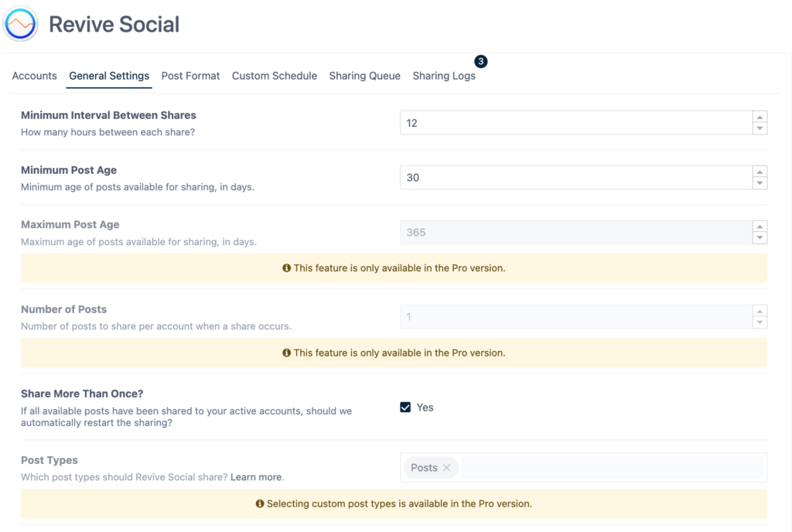The height and width of the screenshot is (532, 792).
Task: Focus the Minimum Interval Between Shares field
Action: pos(575,123)
